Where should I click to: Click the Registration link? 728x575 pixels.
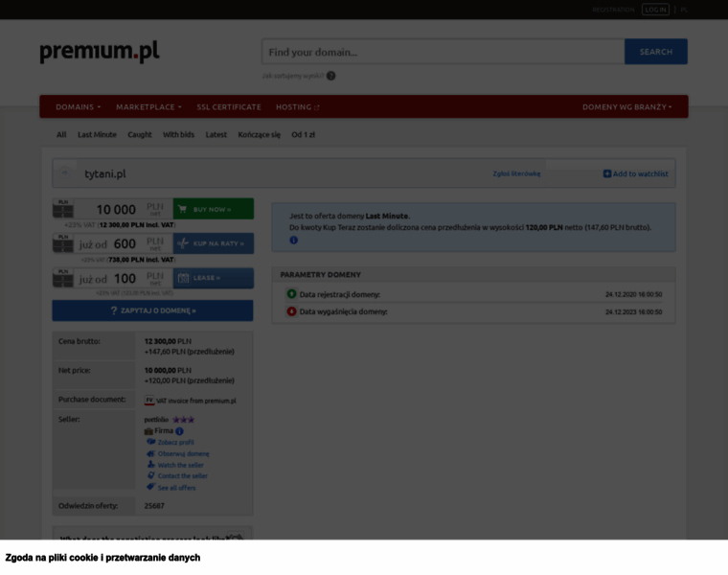point(613,10)
